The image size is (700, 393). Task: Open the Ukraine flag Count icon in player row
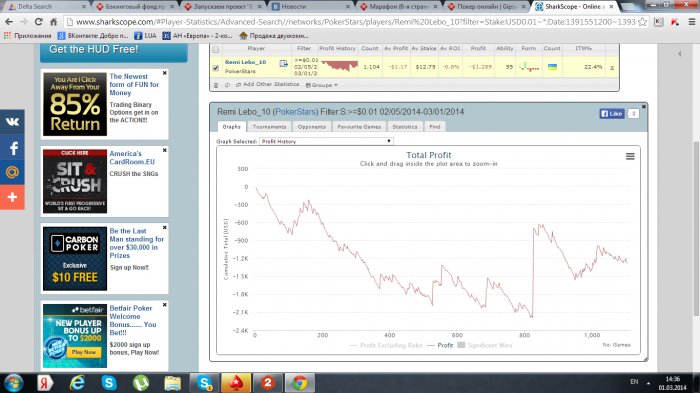click(x=552, y=67)
